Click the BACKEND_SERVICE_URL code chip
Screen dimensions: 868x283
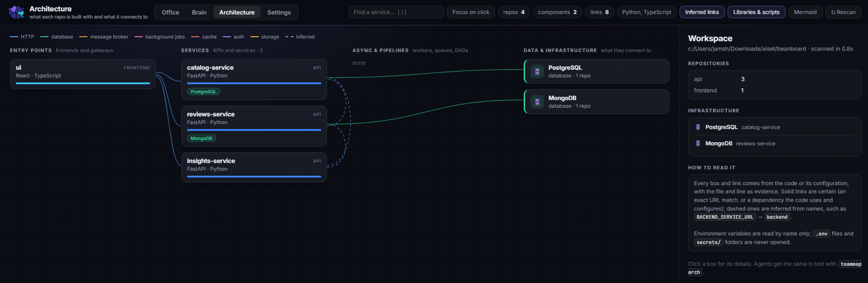[x=725, y=217]
